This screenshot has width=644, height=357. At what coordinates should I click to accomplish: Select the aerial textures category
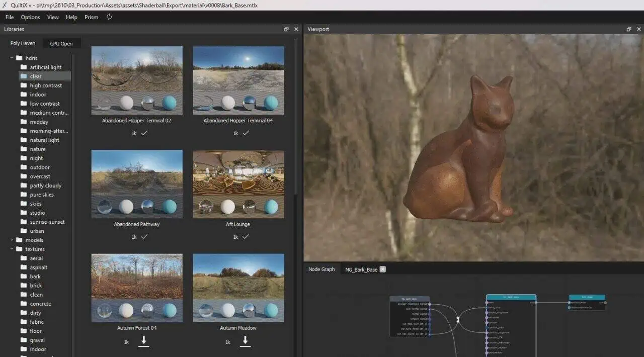click(36, 258)
